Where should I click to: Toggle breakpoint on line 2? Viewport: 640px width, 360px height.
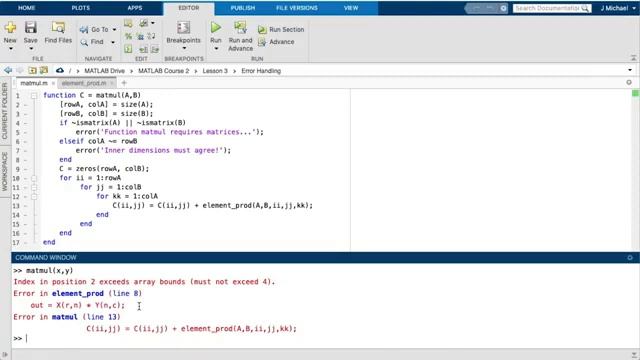pyautogui.click(x=26, y=105)
